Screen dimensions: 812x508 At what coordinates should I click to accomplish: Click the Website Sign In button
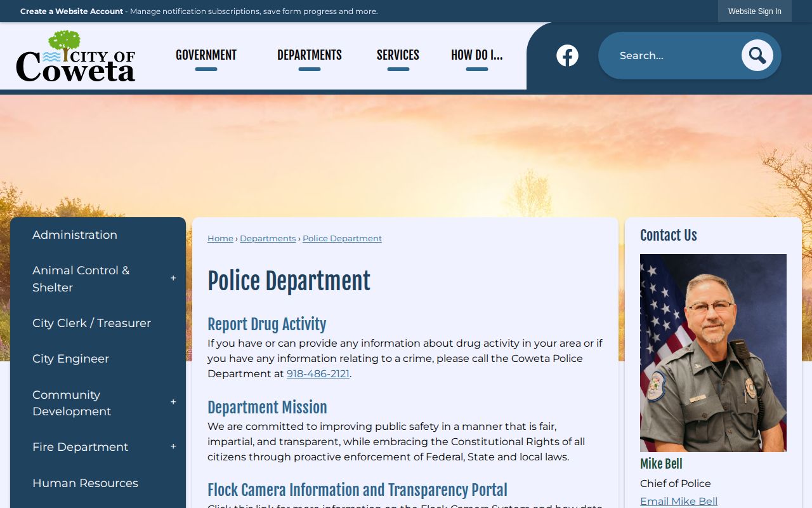[x=755, y=11]
